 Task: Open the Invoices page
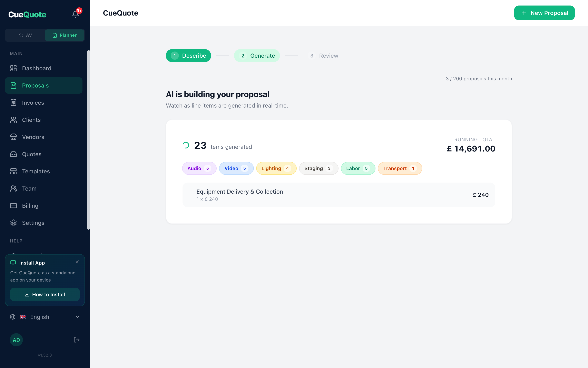pos(44,103)
